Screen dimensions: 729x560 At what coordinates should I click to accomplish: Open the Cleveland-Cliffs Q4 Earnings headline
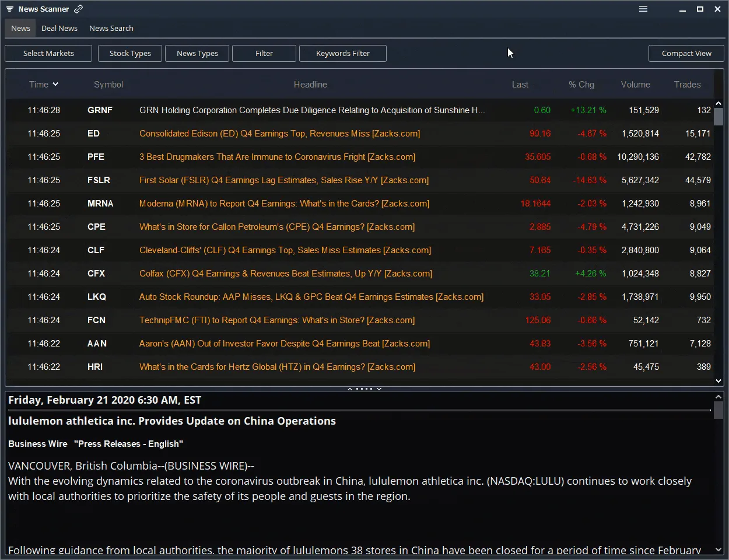[x=285, y=250]
